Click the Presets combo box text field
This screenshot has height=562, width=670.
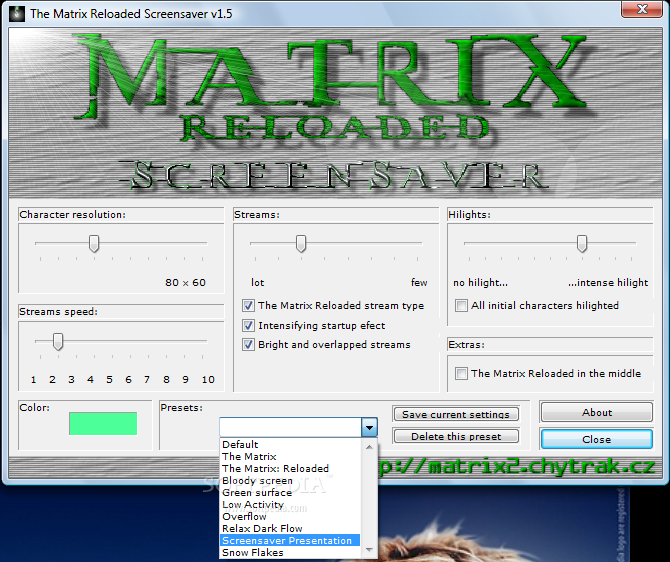coord(291,427)
